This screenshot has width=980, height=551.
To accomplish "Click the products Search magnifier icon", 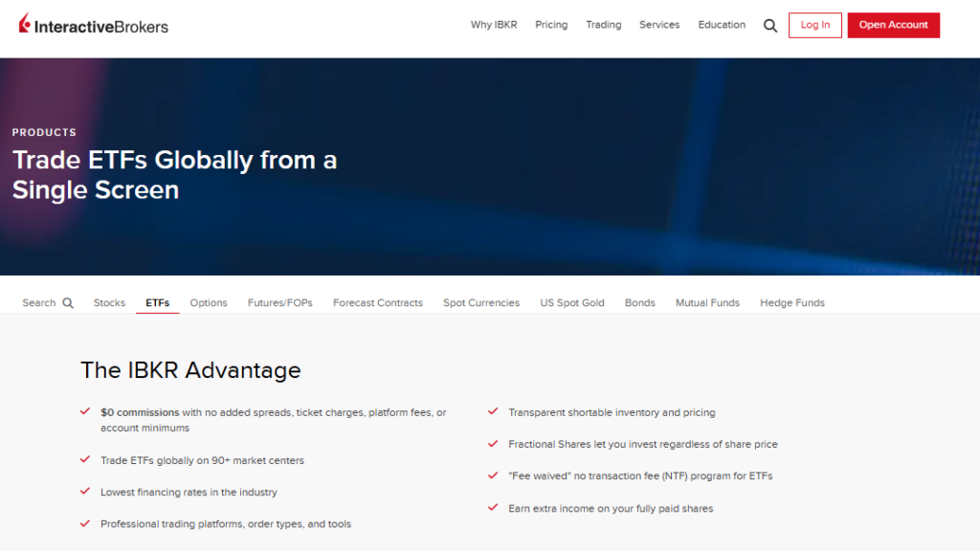I will coord(68,303).
